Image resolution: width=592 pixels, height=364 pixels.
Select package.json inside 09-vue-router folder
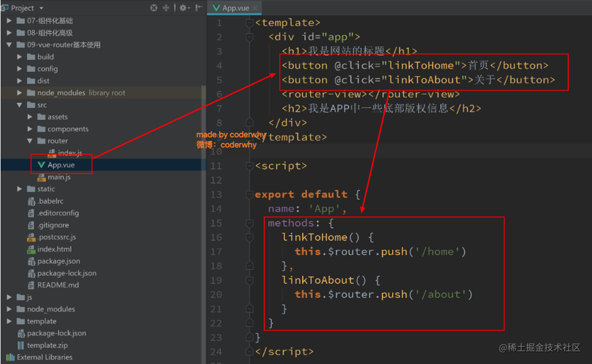(59, 261)
